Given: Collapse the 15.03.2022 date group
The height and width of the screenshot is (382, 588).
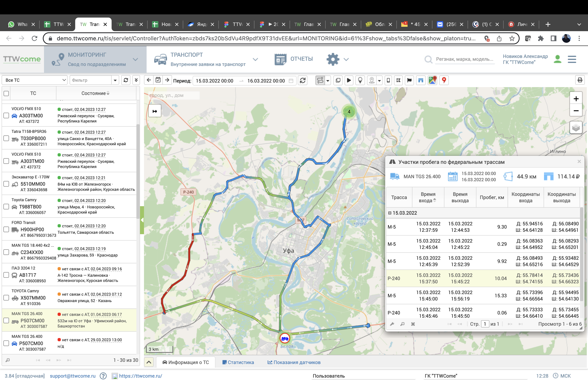Looking at the screenshot, I should 390,213.
